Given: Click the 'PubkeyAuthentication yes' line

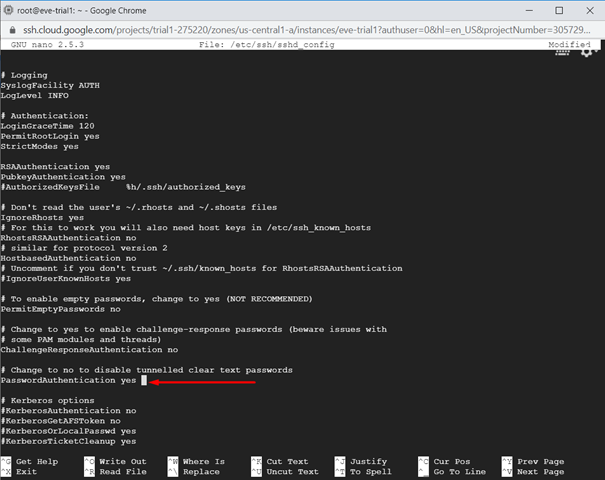Looking at the screenshot, I should [63, 177].
